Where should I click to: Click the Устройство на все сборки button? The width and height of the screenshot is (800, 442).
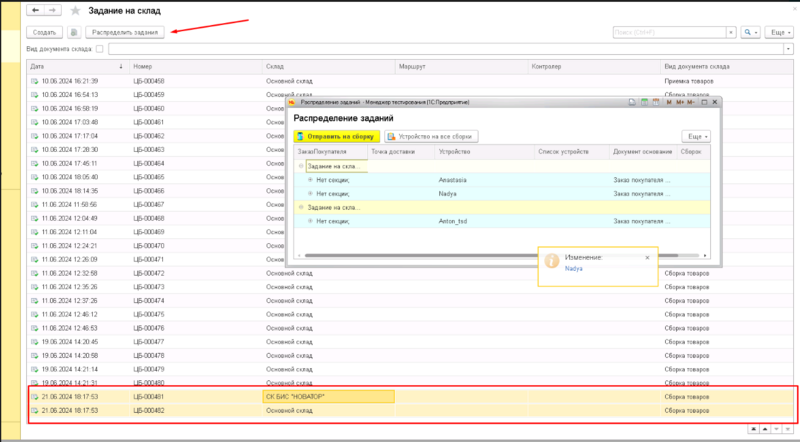431,136
